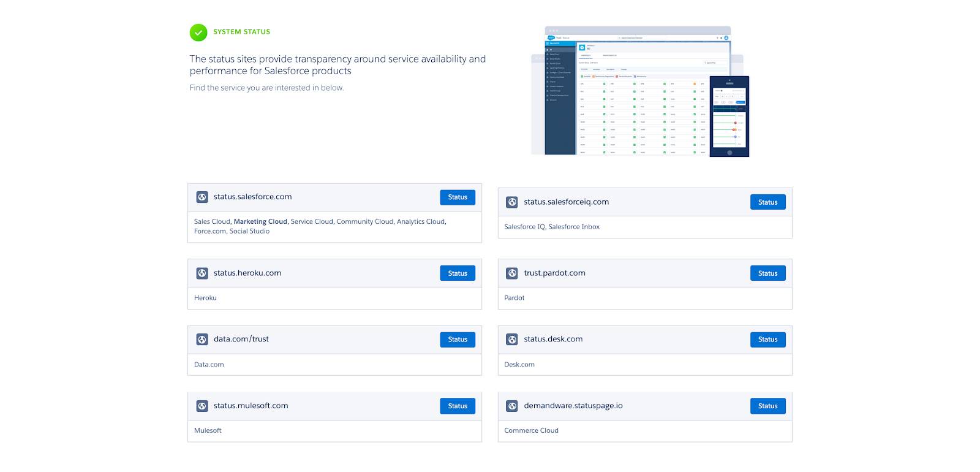Click the SYSTEM STATUS heading text

(241, 32)
